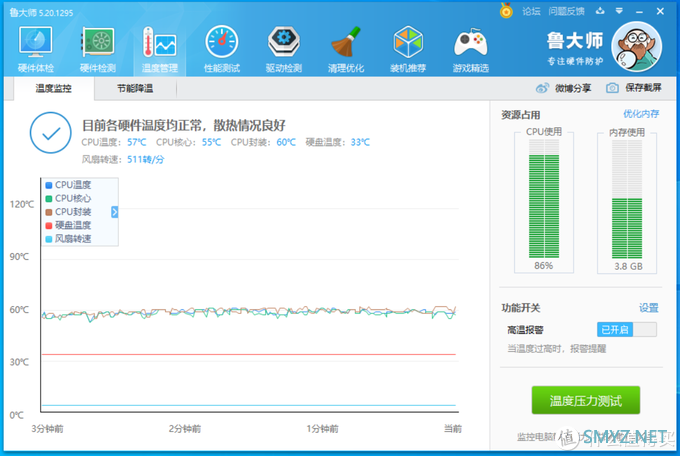Image resolution: width=680 pixels, height=456 pixels.
Task: Toggle CPU封装 legend series
Action: tap(69, 212)
